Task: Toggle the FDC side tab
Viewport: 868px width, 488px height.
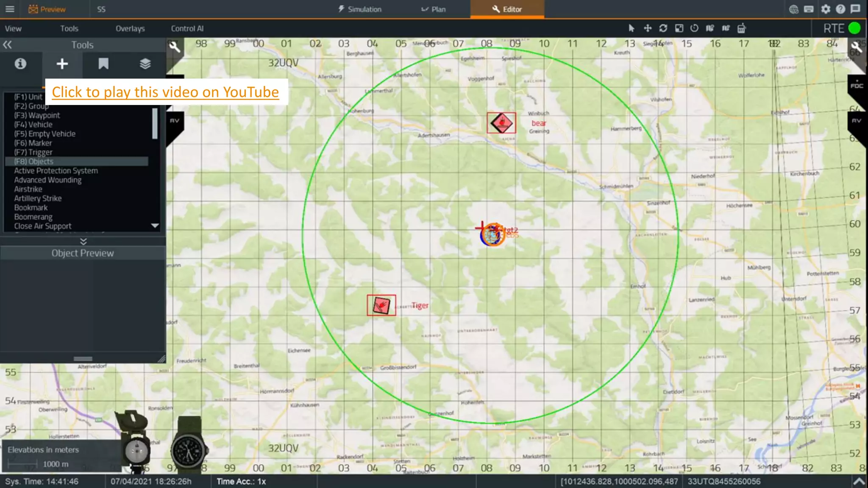Action: 857,86
